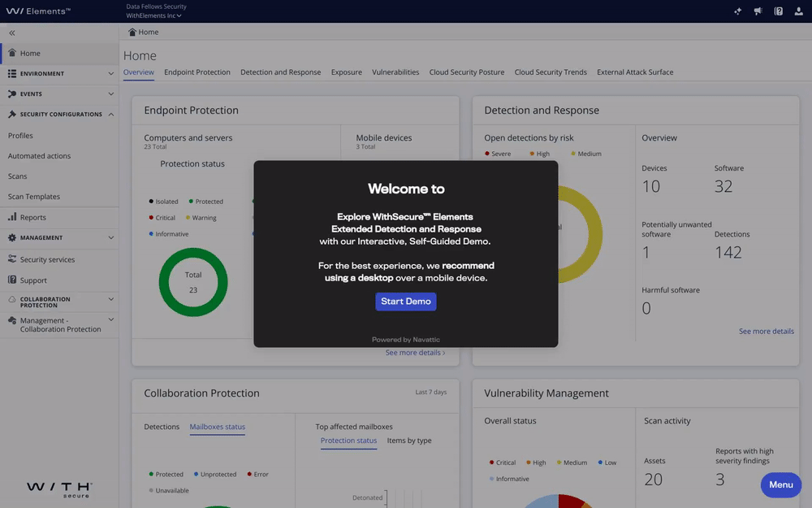
Task: Switch to the Exposure tab
Action: pos(347,72)
